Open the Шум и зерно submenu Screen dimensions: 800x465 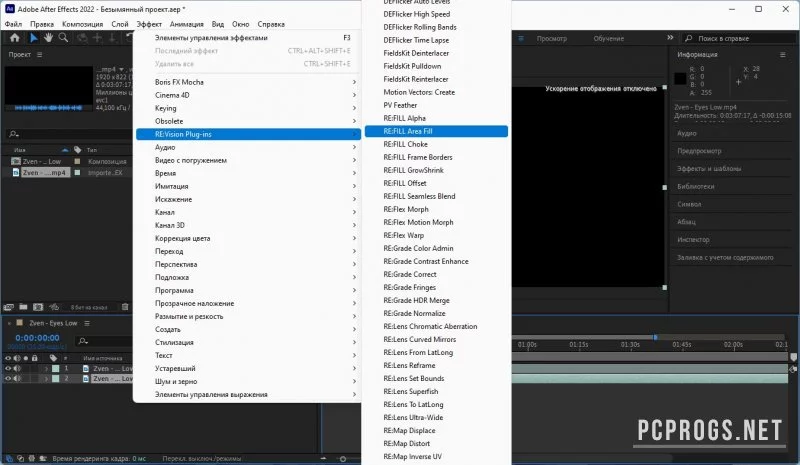(x=248, y=381)
